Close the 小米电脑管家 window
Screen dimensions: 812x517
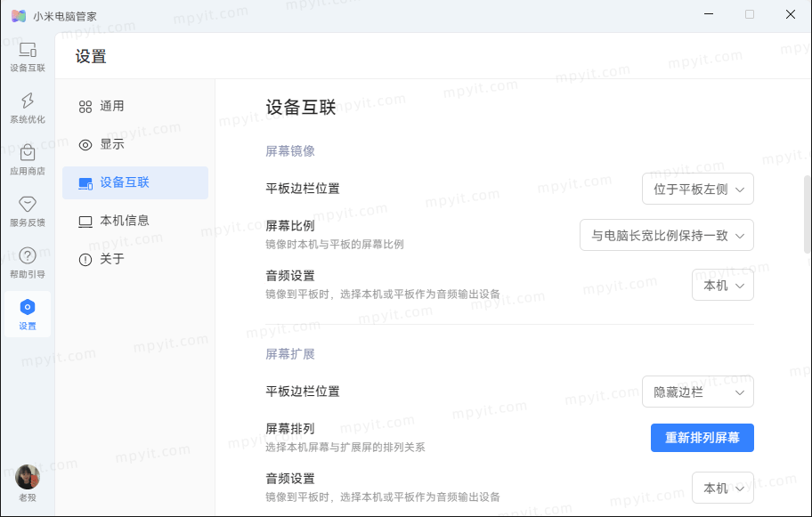click(791, 14)
